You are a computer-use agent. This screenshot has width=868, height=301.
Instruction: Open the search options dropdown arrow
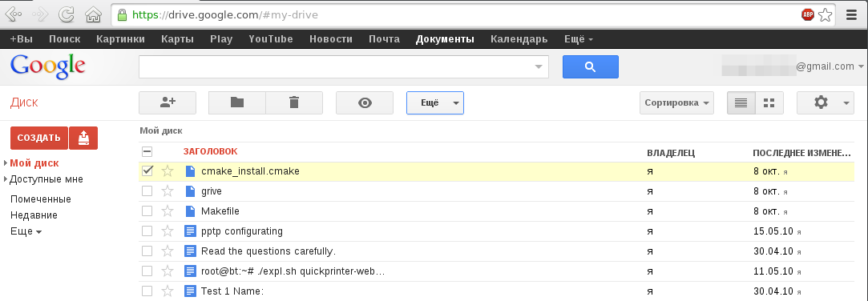tap(539, 67)
